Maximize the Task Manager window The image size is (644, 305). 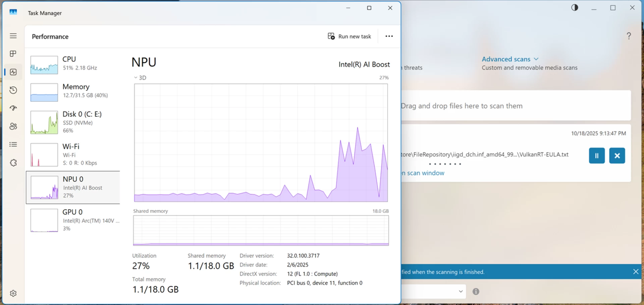pyautogui.click(x=369, y=8)
